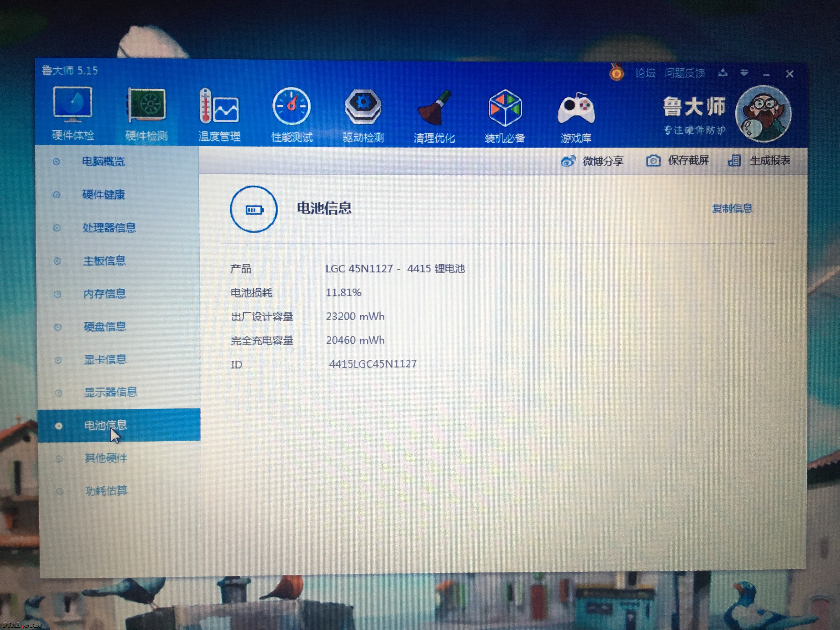Select 电脑概览 in the sidebar
840x630 pixels.
(103, 162)
